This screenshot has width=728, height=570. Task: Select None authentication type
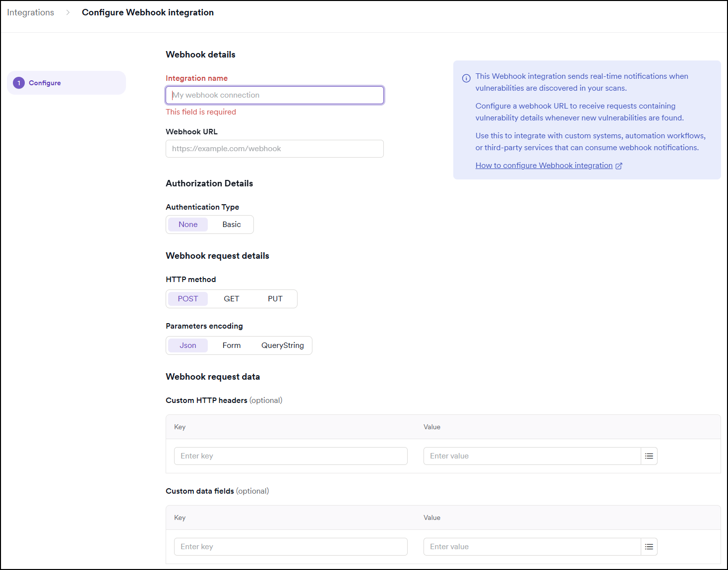187,224
